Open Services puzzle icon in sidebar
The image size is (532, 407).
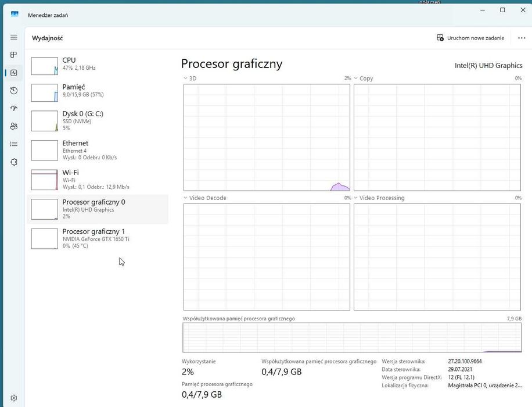point(13,162)
